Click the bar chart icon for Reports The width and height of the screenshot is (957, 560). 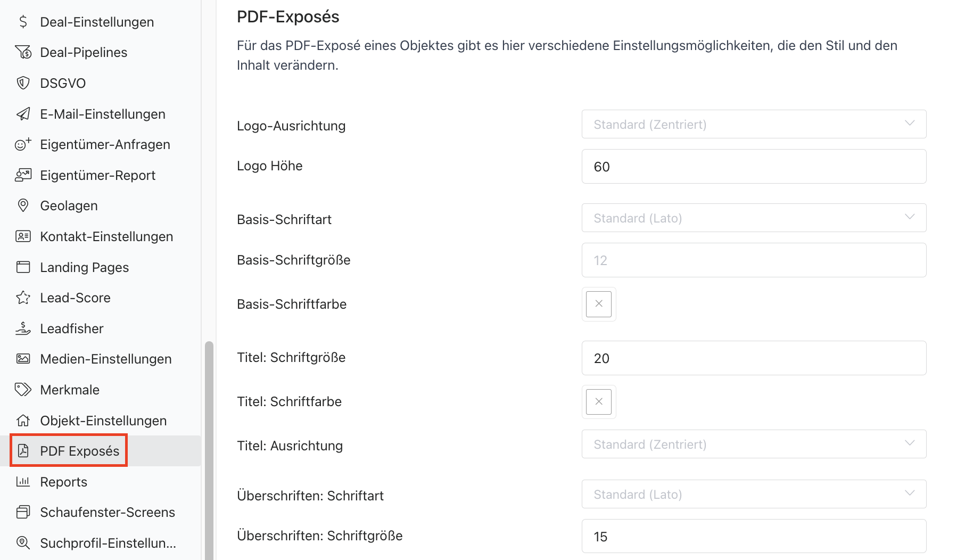(23, 482)
